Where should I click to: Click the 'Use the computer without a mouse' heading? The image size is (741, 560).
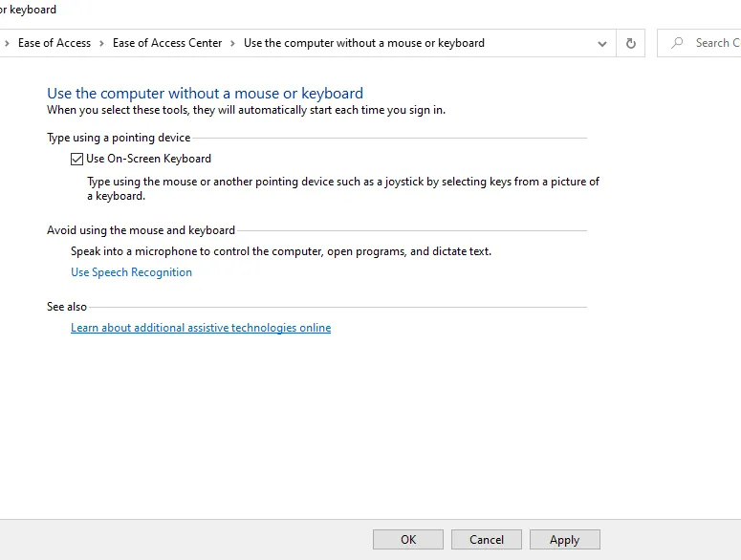click(205, 94)
